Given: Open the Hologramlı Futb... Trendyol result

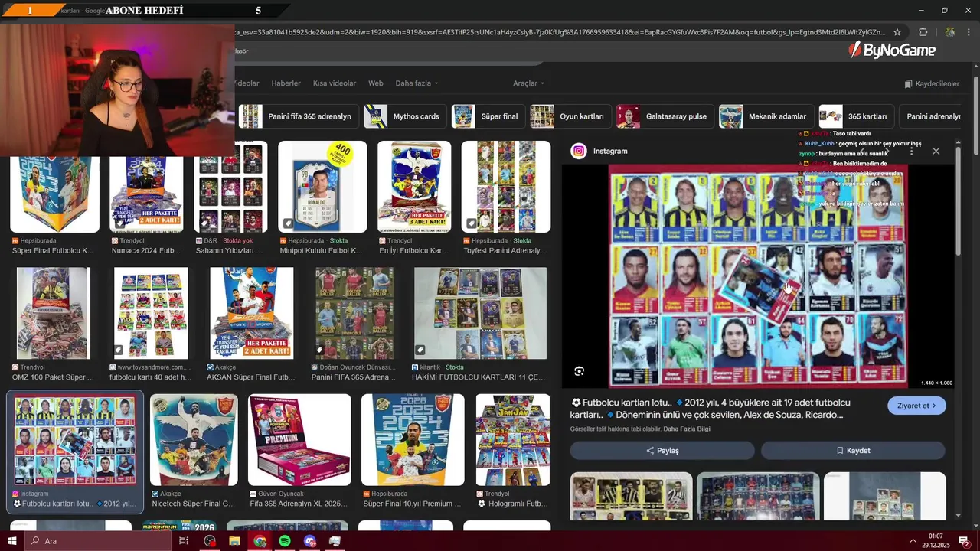Looking at the screenshot, I should coord(512,440).
